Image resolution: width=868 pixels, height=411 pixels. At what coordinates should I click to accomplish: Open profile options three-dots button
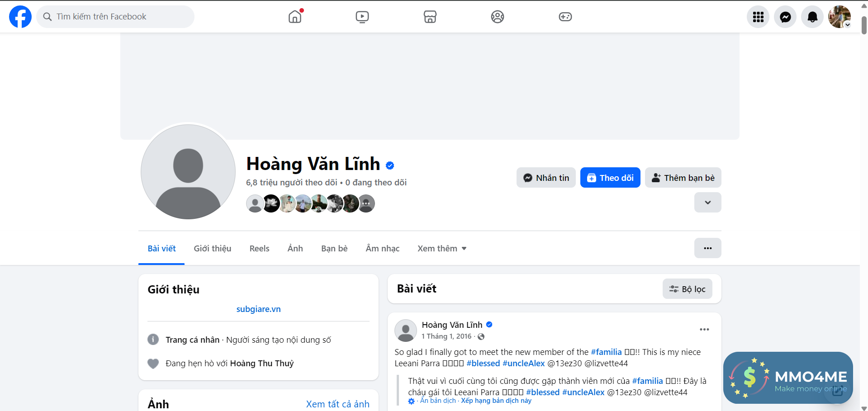point(708,248)
